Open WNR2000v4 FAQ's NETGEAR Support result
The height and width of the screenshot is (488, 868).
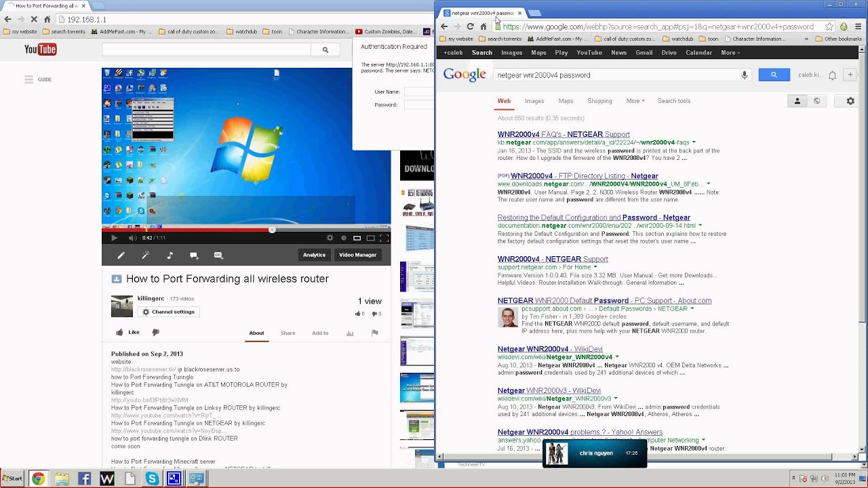(x=564, y=134)
